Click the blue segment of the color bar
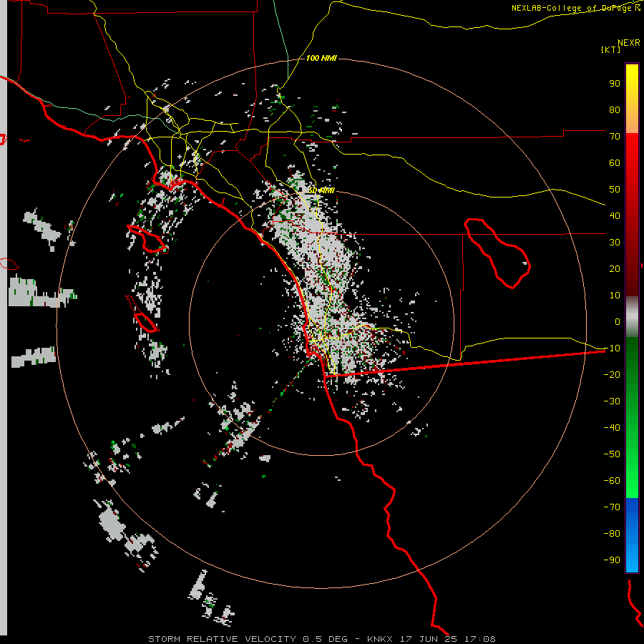 point(632,535)
